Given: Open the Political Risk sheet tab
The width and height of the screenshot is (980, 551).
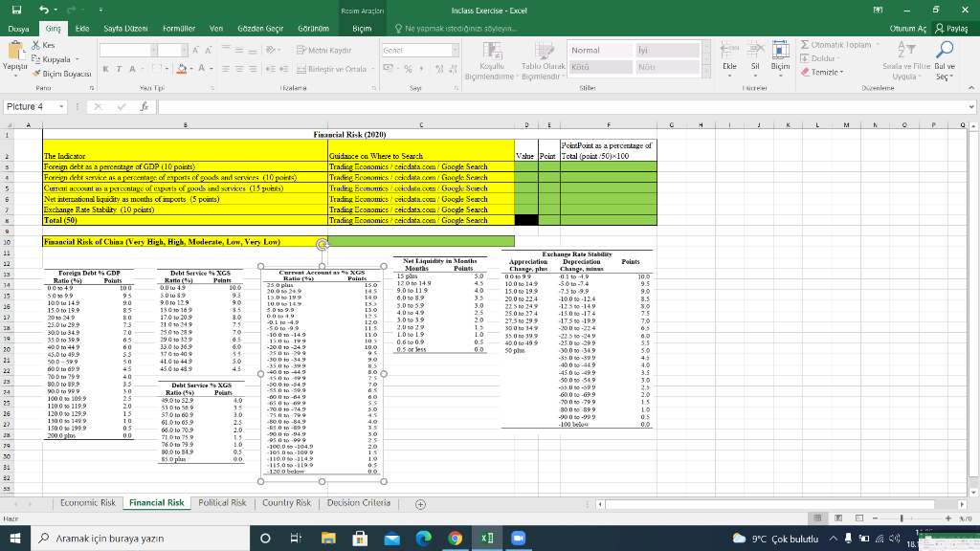Looking at the screenshot, I should coord(222,503).
